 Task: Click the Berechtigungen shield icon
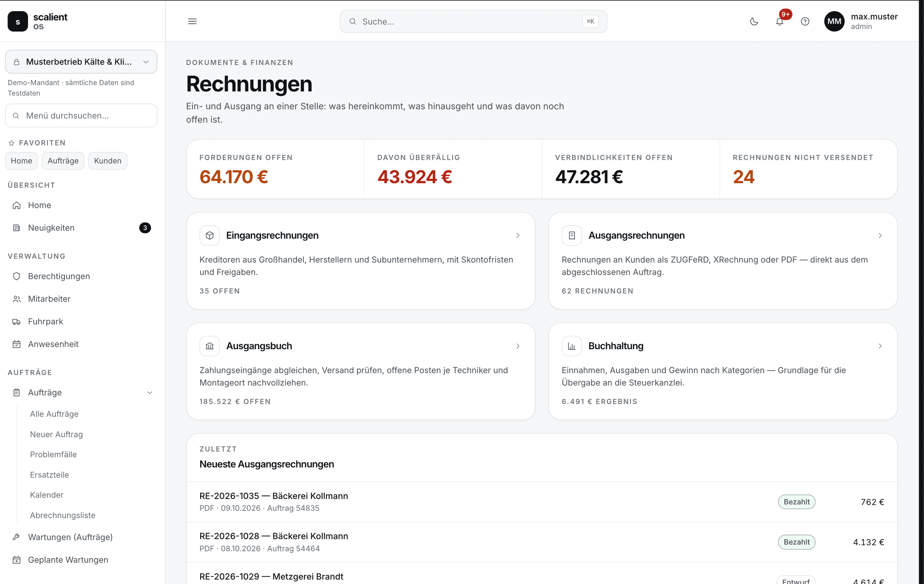click(x=17, y=276)
